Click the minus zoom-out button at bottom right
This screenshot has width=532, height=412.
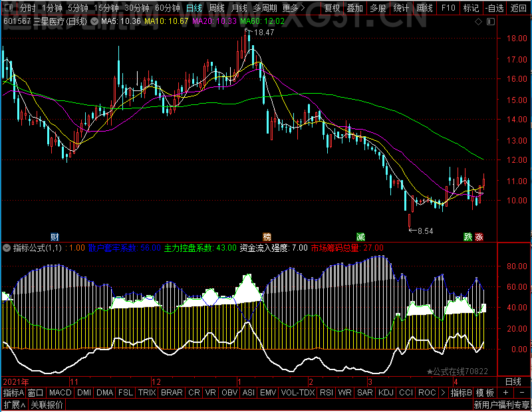click(521, 392)
